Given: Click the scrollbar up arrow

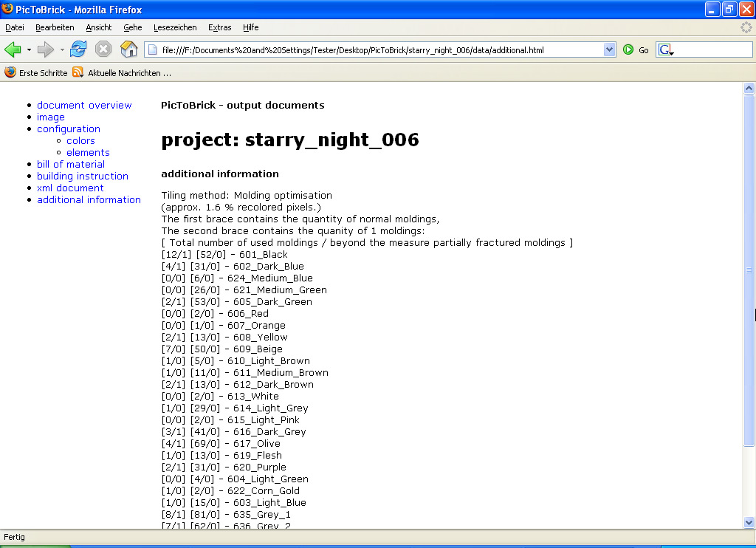Looking at the screenshot, I should [749, 88].
